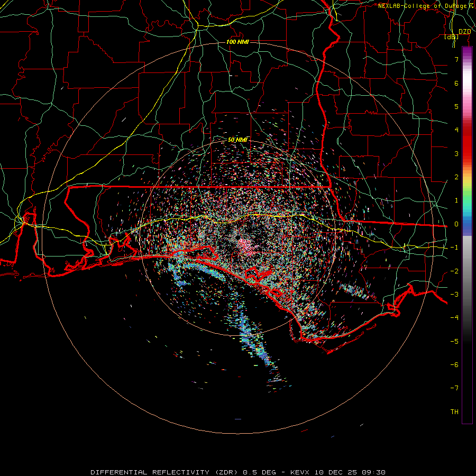476x476 pixels.
Task: Click the "KEVX 10 DEC 25 09:30" timestamp text
Action: pyautogui.click(x=338, y=472)
